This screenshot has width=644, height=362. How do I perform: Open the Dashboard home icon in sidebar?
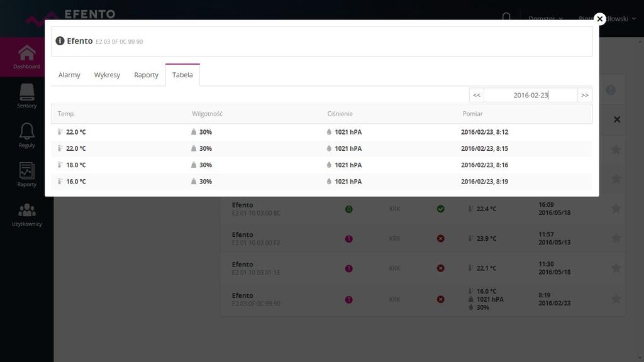tap(26, 53)
